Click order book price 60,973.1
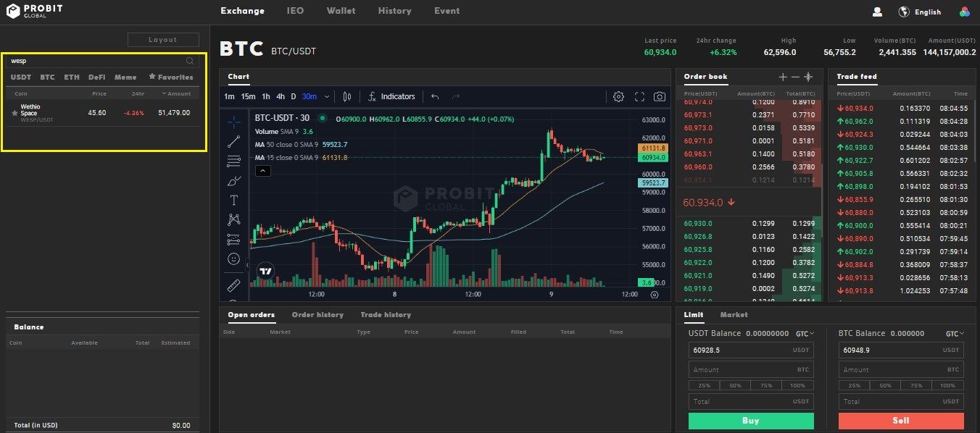 (x=697, y=115)
